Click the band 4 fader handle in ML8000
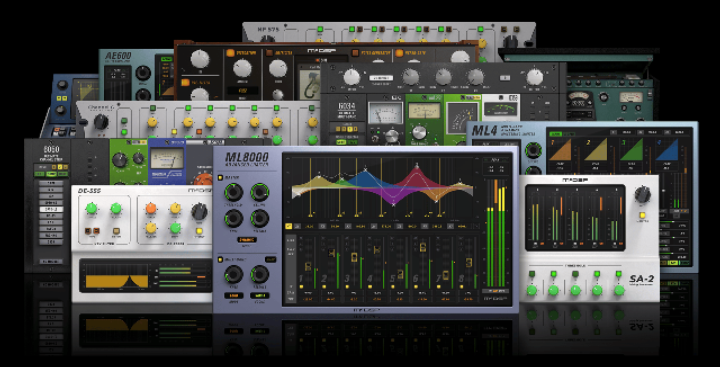The width and height of the screenshot is (720, 367). click(377, 250)
